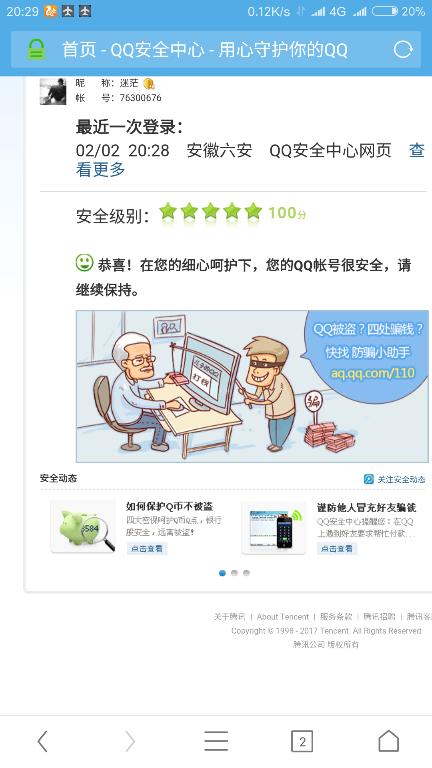Tap the browser forward arrow
432x768 pixels.
point(129,741)
